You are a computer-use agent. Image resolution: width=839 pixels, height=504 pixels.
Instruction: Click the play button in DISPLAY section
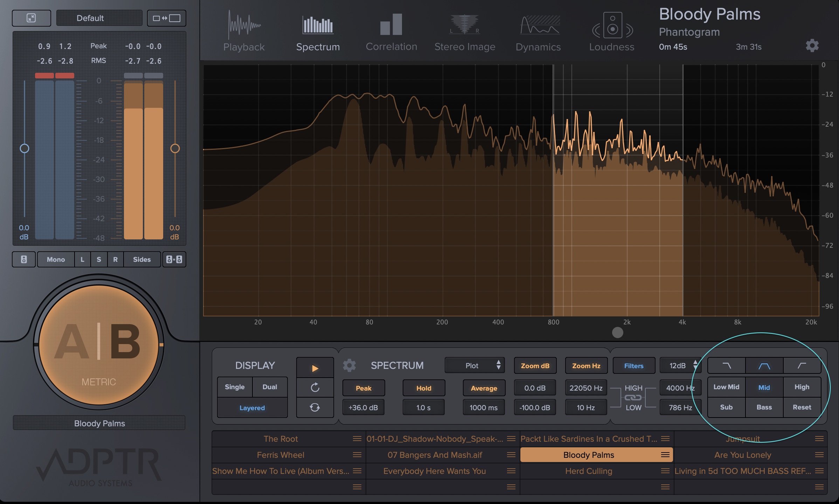coord(315,368)
